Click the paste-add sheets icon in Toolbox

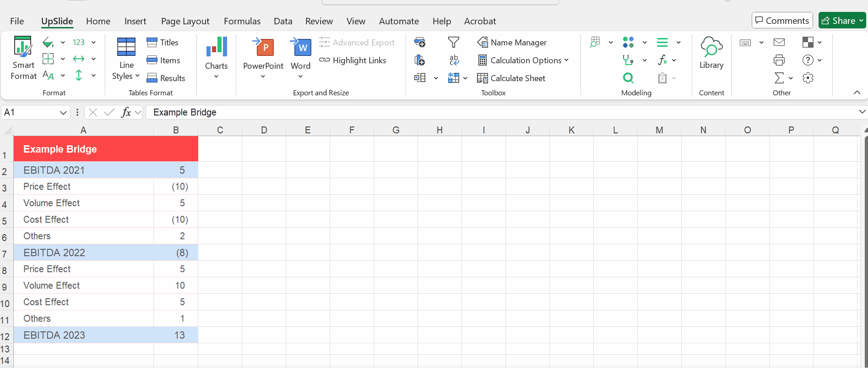click(420, 60)
